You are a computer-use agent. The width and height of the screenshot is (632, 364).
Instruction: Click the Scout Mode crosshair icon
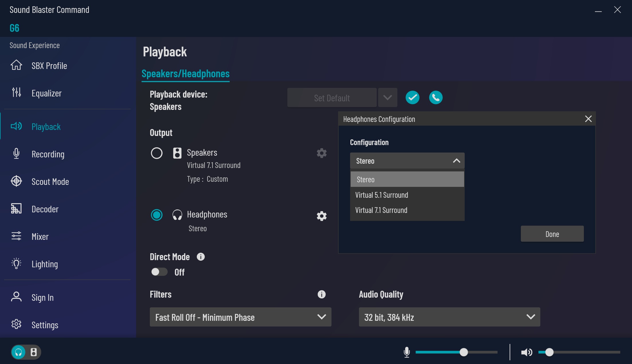click(x=16, y=181)
